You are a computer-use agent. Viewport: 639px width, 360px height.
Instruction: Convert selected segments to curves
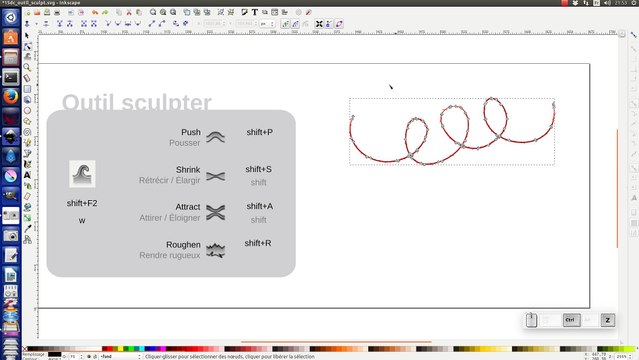click(162, 24)
